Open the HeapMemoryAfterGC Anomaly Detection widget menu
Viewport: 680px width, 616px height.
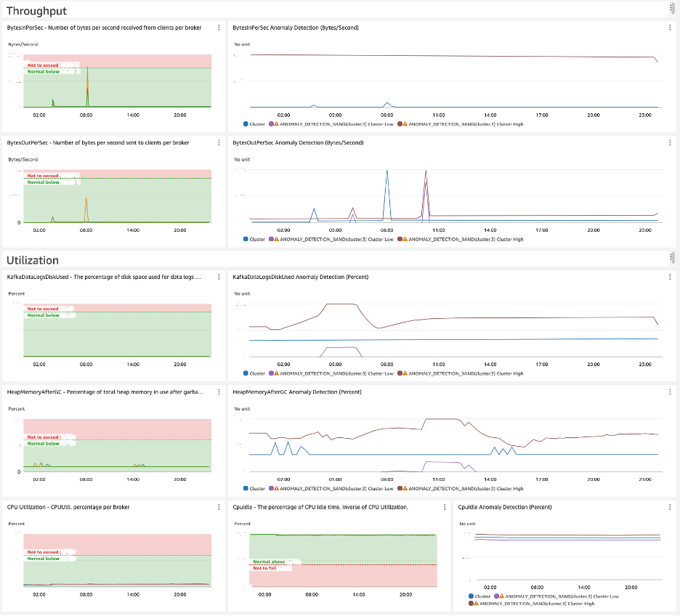[x=670, y=392]
